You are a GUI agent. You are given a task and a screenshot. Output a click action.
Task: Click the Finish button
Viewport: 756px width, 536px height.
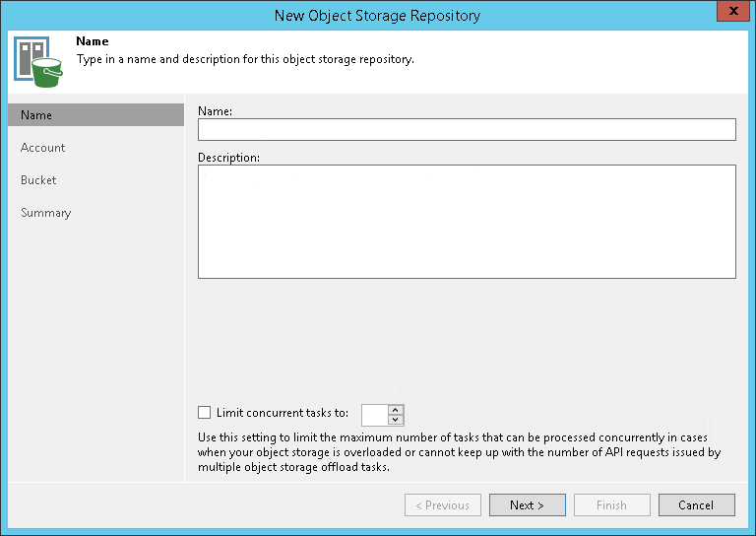tap(611, 505)
